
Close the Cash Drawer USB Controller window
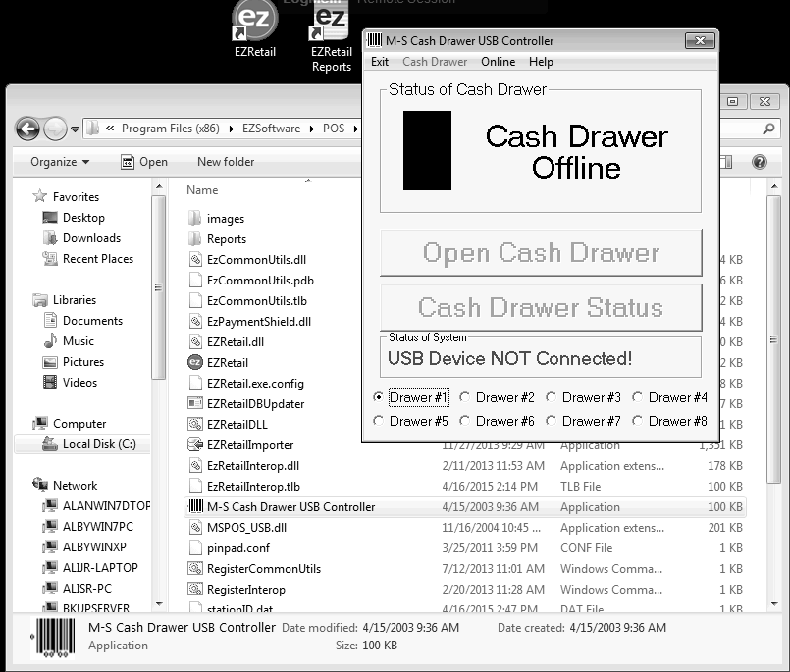click(x=700, y=41)
